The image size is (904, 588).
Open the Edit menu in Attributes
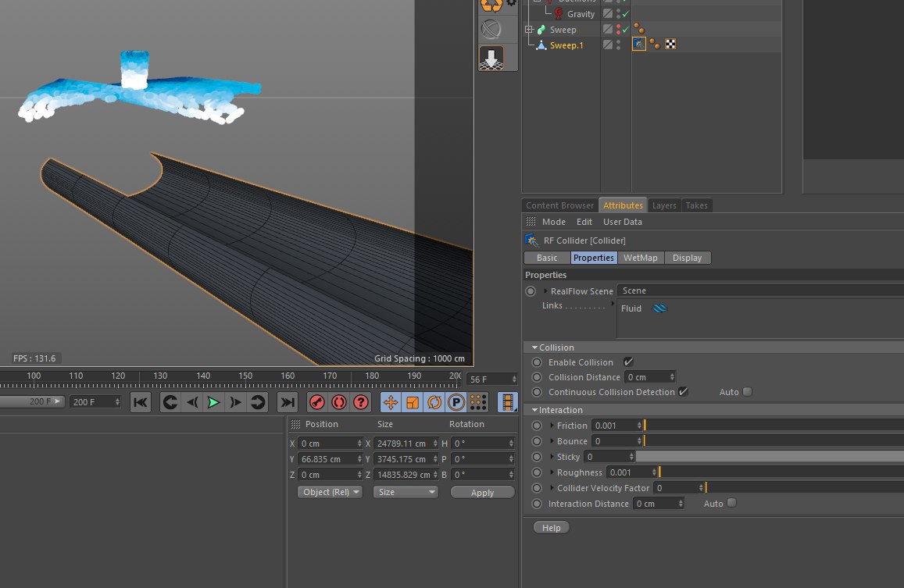pyautogui.click(x=584, y=222)
